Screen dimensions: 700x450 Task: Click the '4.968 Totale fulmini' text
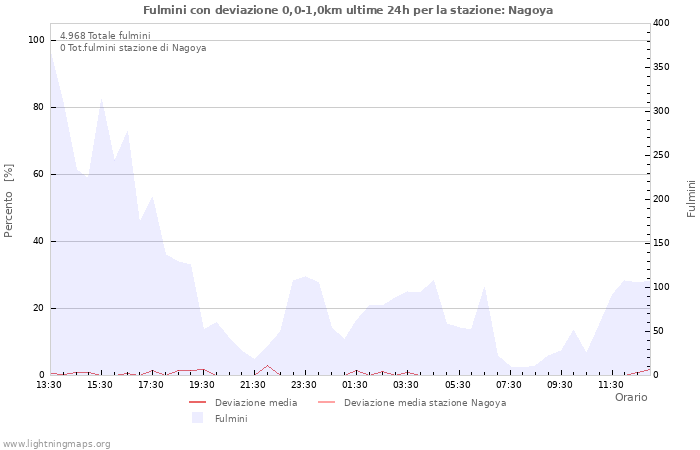105,35
